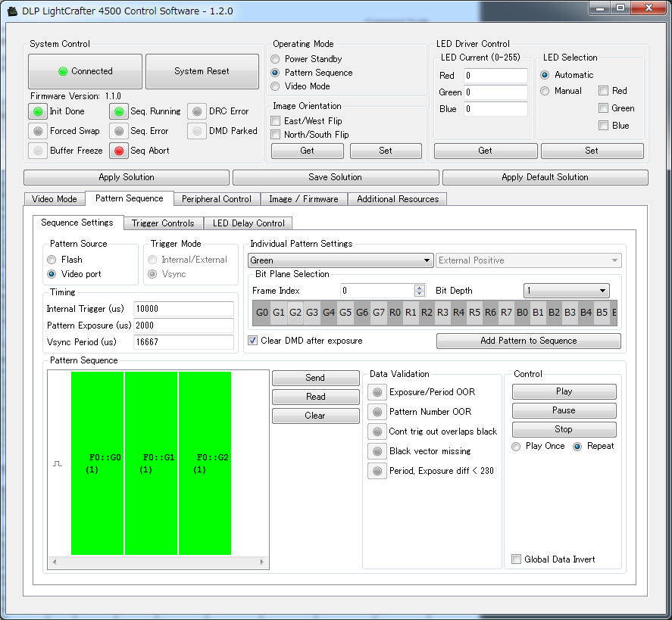Choose Play Once option
Image resolution: width=672 pixels, height=620 pixels.
(516, 447)
